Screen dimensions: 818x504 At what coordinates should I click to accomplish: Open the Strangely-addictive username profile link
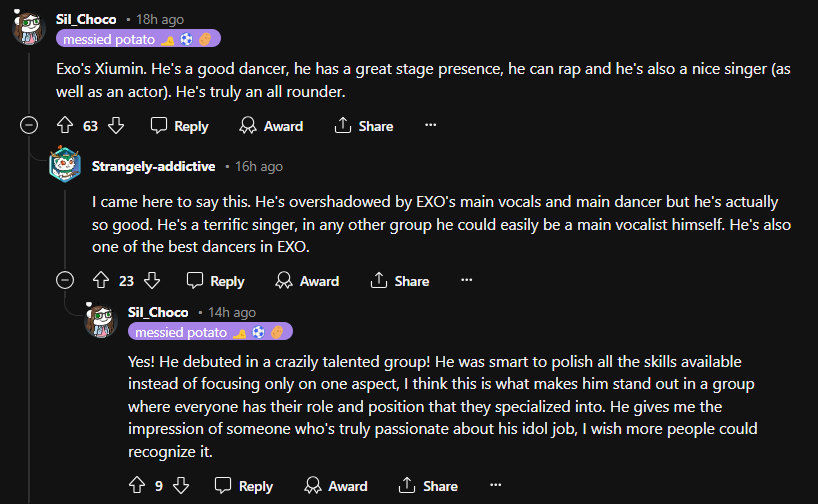coord(153,166)
